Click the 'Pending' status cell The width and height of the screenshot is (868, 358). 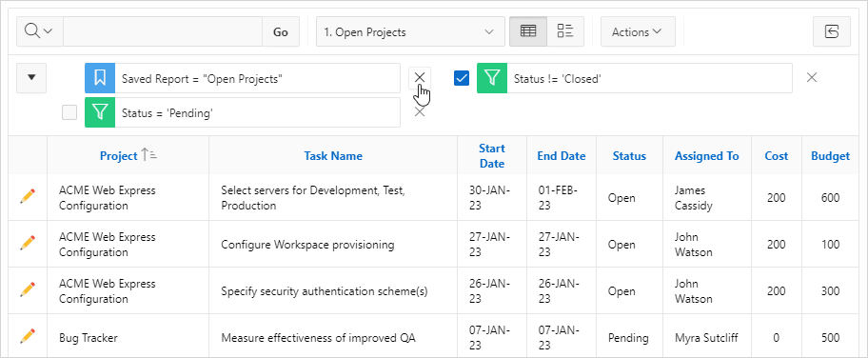coord(629,336)
